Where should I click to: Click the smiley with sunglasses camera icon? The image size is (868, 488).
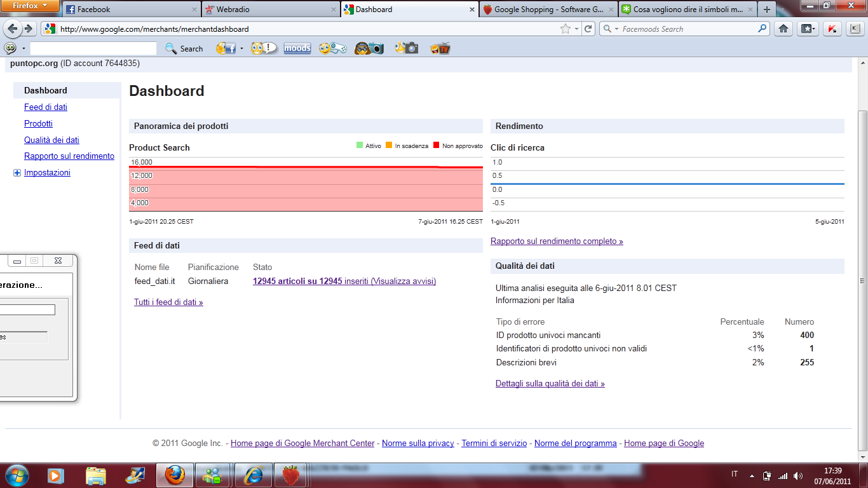[369, 48]
